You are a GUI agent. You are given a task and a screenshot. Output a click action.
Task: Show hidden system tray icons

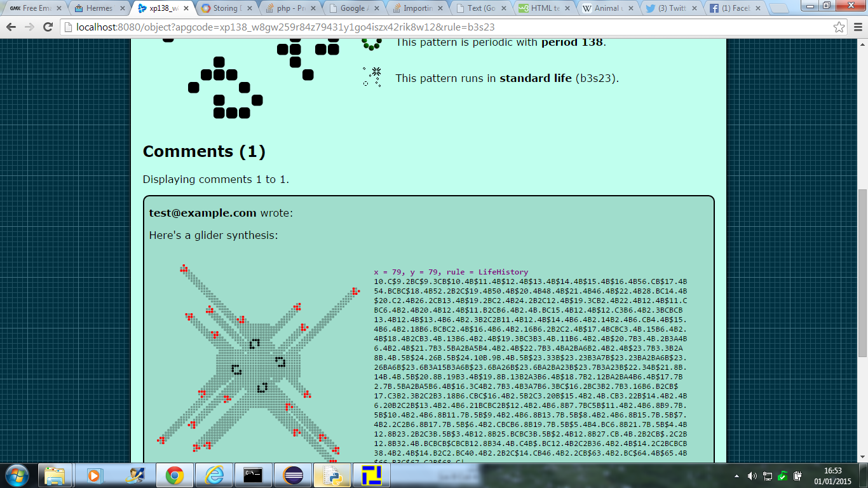[737, 476]
